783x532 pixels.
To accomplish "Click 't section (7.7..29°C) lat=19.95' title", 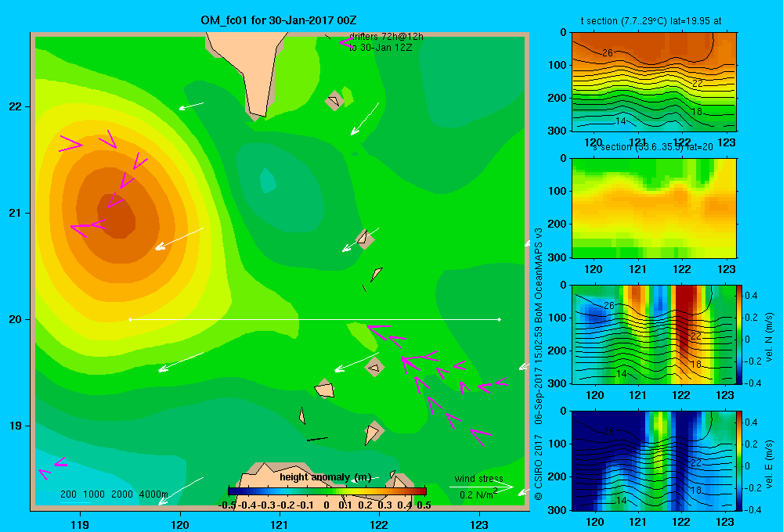I will (651, 21).
